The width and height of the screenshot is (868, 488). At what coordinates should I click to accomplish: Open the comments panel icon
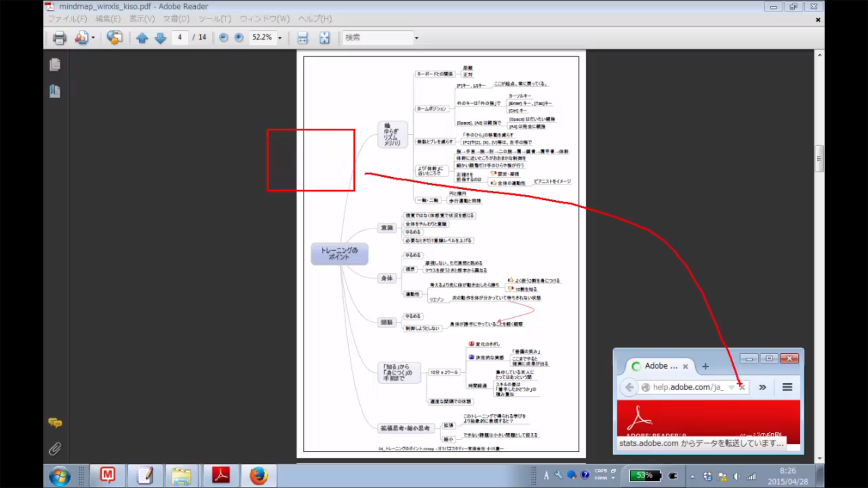click(x=55, y=423)
